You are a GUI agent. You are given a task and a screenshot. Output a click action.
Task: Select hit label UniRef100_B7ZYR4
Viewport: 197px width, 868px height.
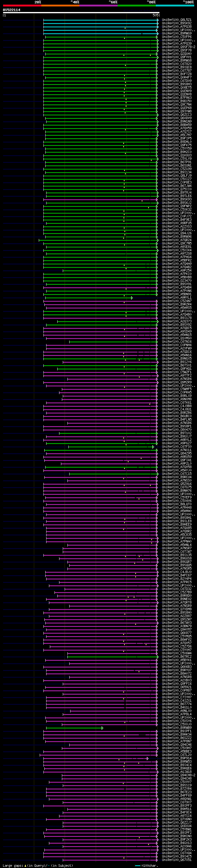pyautogui.click(x=177, y=789)
